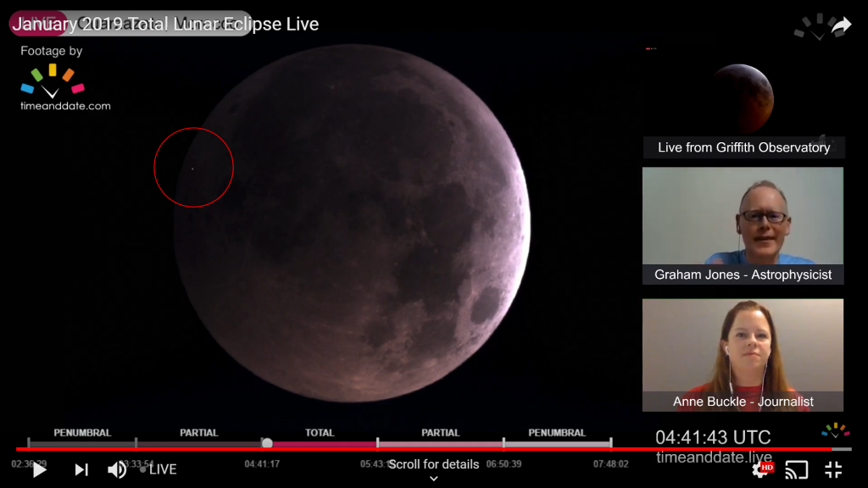Expand details with the scroll-down chevron

pyautogui.click(x=433, y=479)
